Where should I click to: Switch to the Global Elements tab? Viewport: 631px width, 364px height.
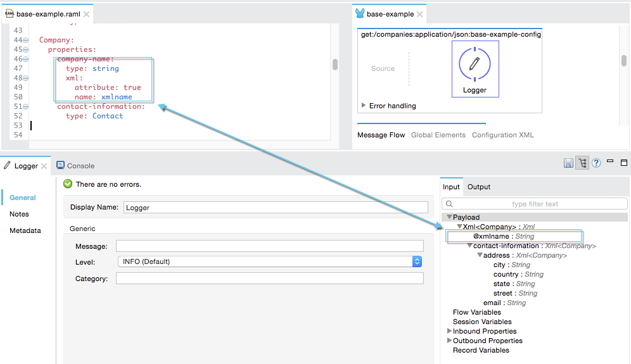coord(438,135)
